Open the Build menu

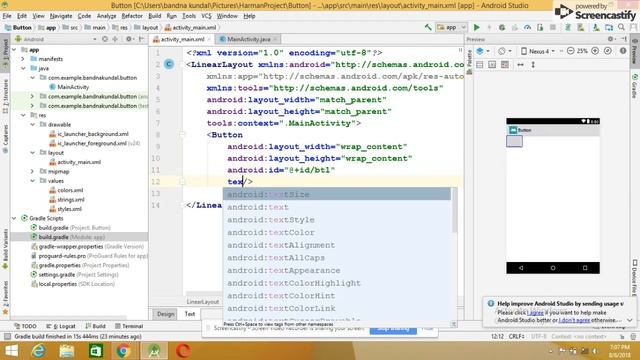pos(154,16)
